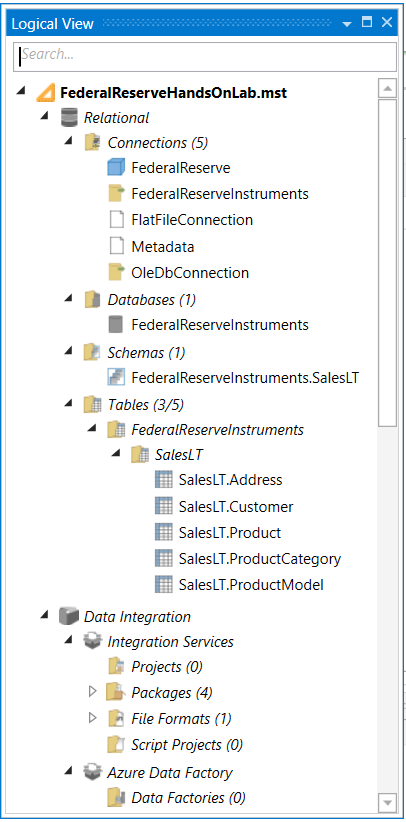Click the Relational database stack icon

[69, 117]
